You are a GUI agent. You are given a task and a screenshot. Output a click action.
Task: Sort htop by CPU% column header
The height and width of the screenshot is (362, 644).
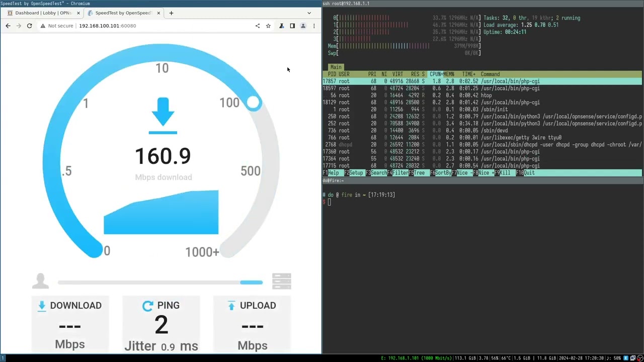coord(435,74)
